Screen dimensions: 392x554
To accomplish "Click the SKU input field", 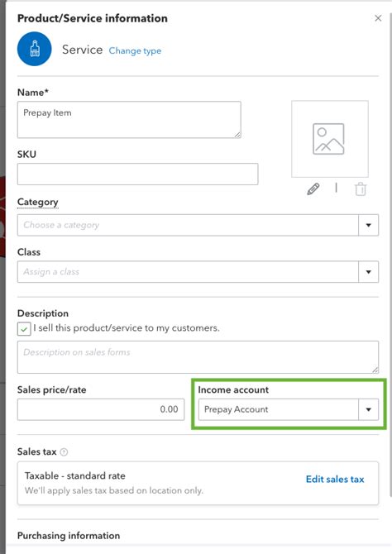I will tap(137, 174).
